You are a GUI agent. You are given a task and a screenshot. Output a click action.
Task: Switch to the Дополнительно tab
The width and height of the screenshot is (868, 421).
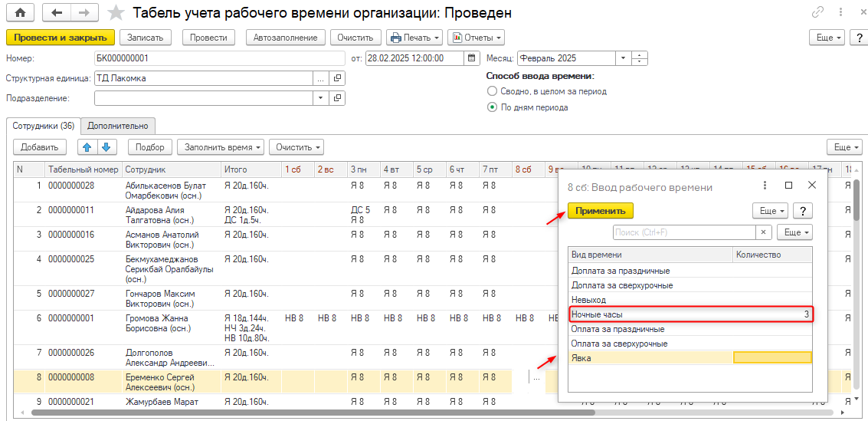click(x=119, y=126)
